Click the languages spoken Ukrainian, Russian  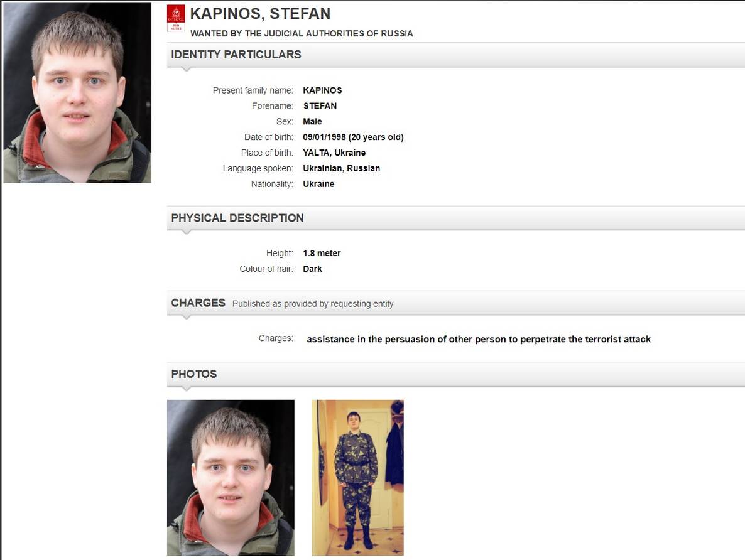(x=342, y=169)
